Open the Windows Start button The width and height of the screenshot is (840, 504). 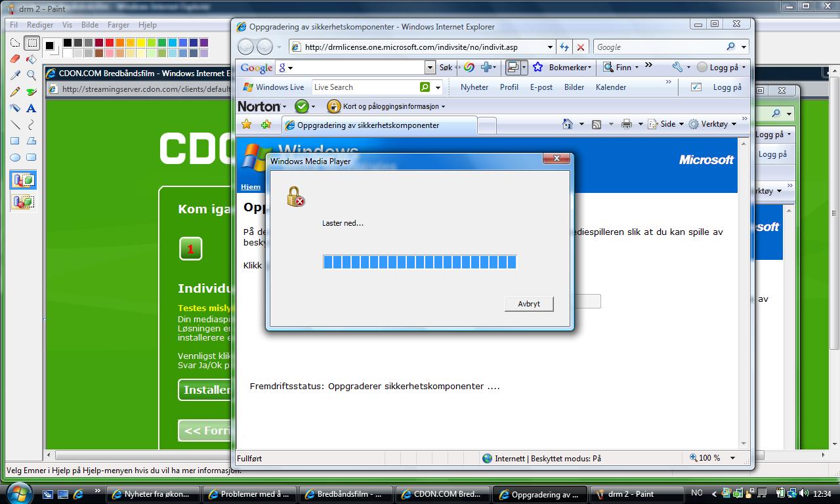tap(18, 493)
